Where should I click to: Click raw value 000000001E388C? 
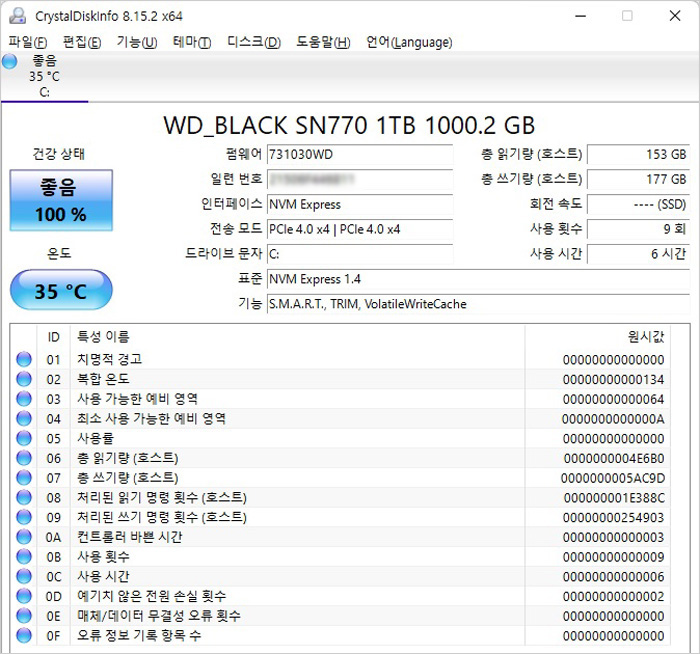pos(614,498)
